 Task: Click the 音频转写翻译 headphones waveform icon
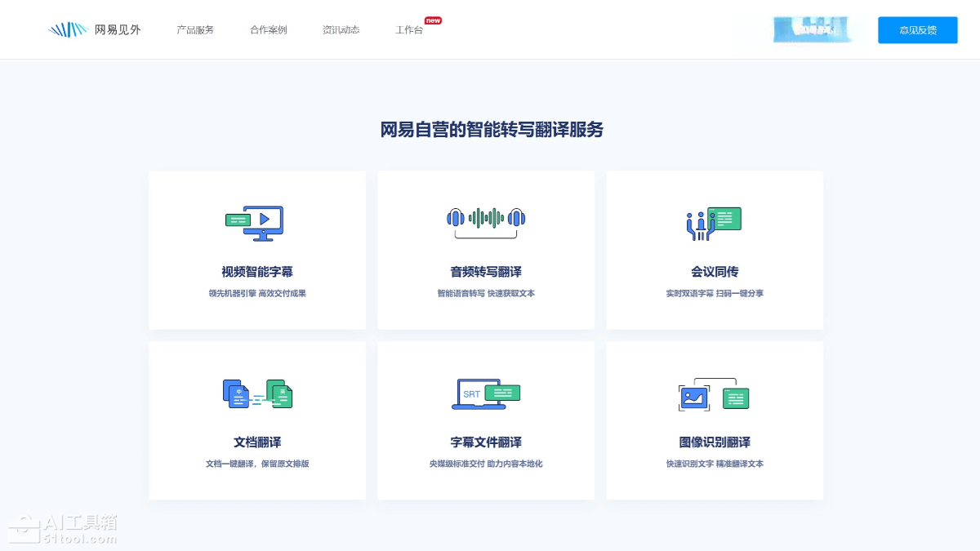[486, 220]
